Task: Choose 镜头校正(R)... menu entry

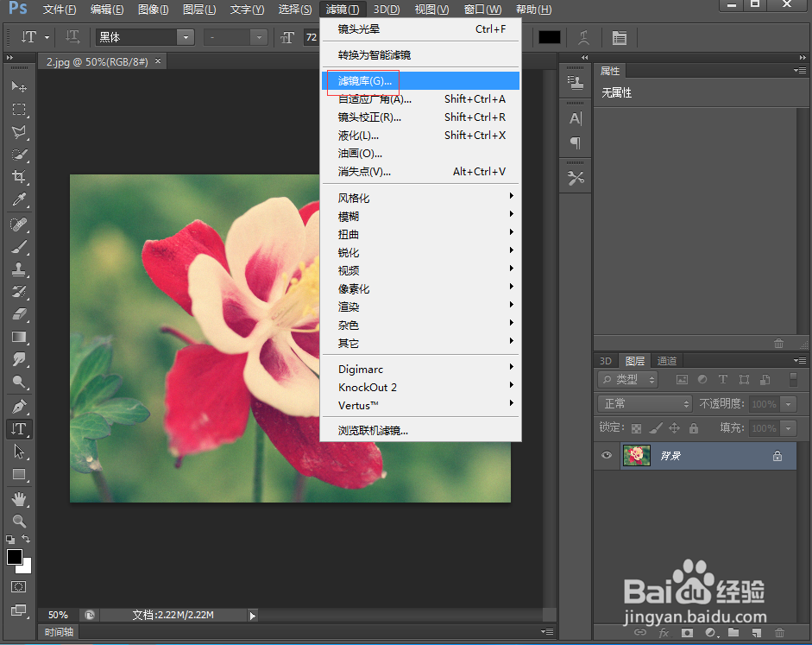Action: pos(420,117)
